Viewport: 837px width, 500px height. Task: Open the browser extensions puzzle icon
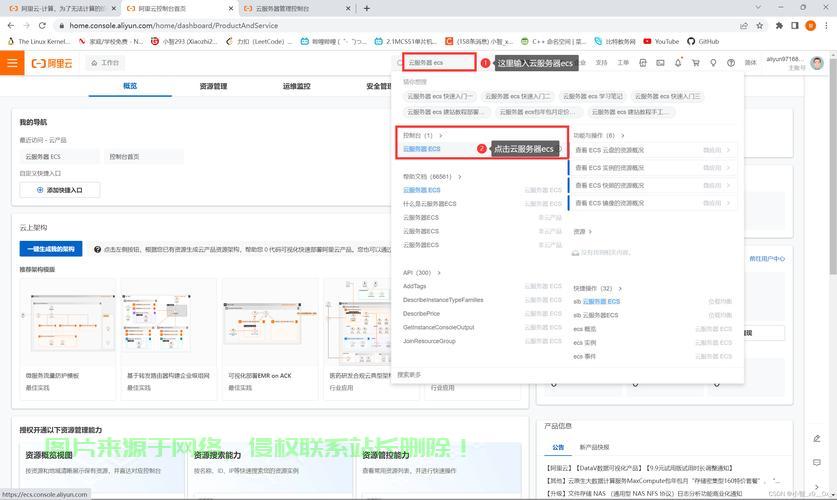point(779,26)
